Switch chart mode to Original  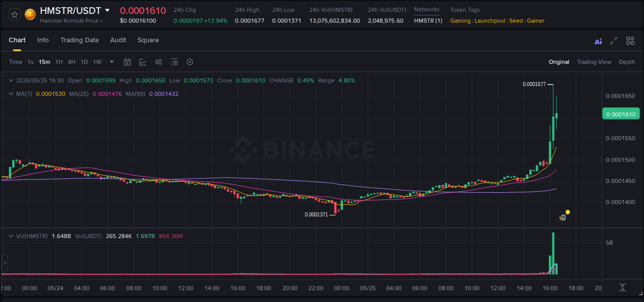[x=559, y=62]
